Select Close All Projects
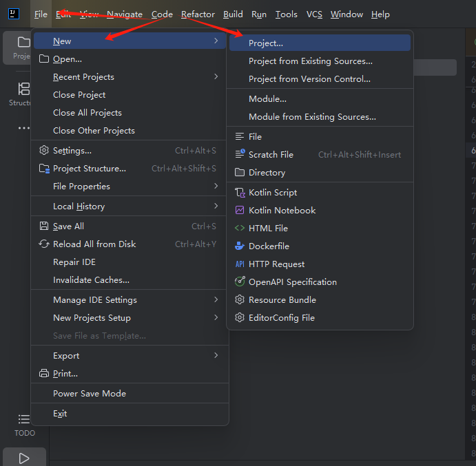The height and width of the screenshot is (466, 476). pyautogui.click(x=130, y=113)
